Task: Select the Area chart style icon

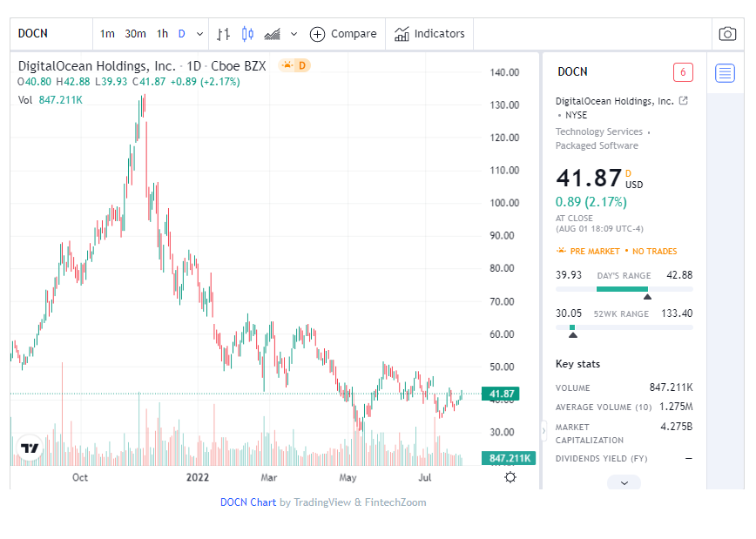Action: coord(272,34)
